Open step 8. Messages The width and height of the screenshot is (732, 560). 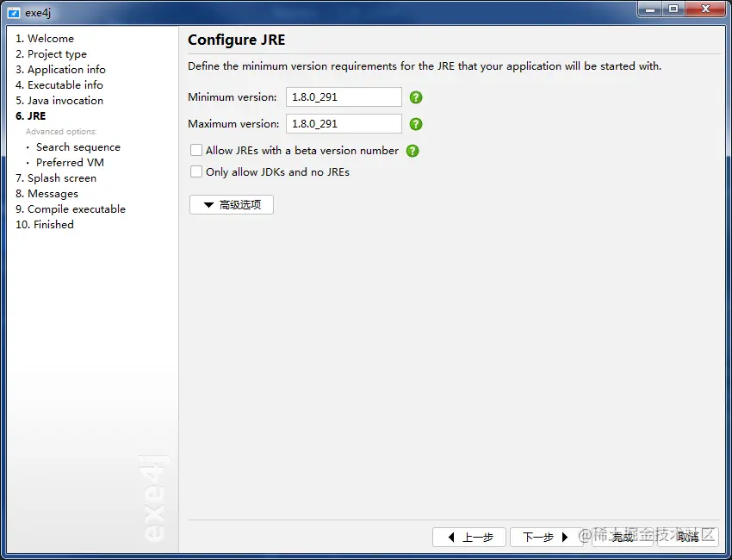click(x=47, y=193)
